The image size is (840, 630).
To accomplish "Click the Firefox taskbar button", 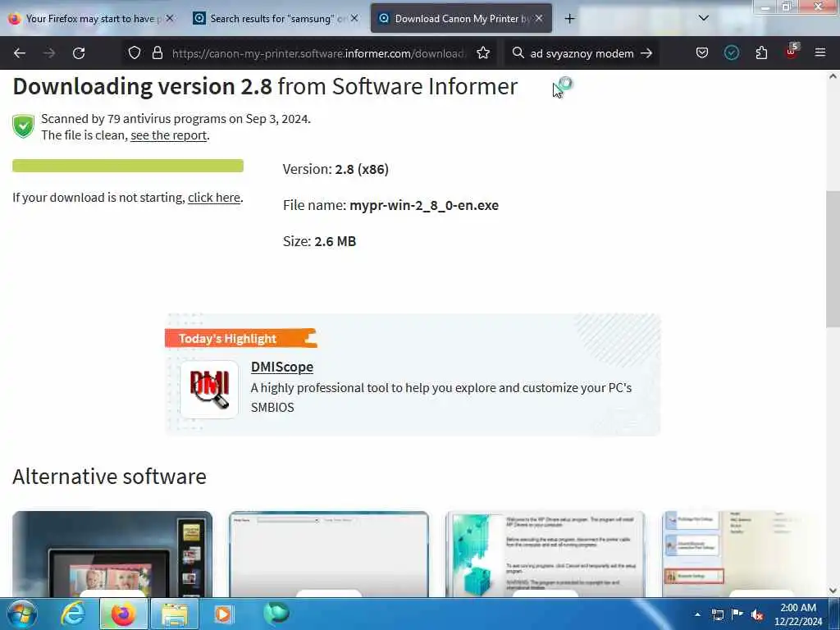I will pyautogui.click(x=123, y=614).
